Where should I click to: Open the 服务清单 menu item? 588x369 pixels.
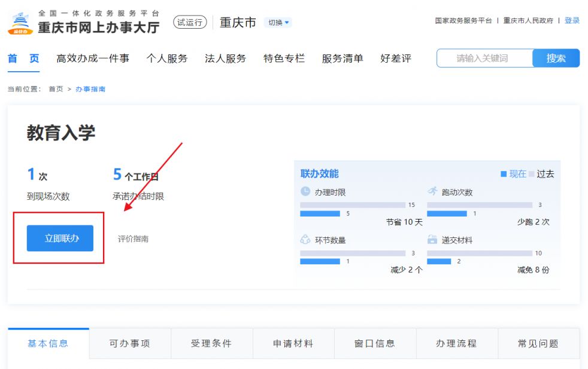[x=343, y=59]
